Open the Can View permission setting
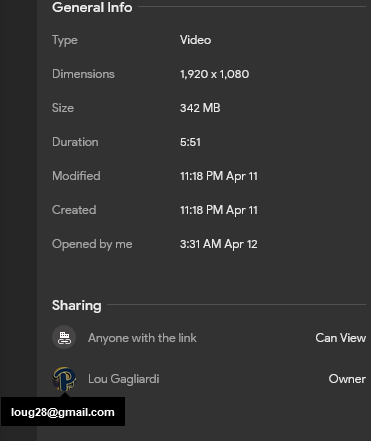Screen dimensions: 371x441 click(340, 338)
